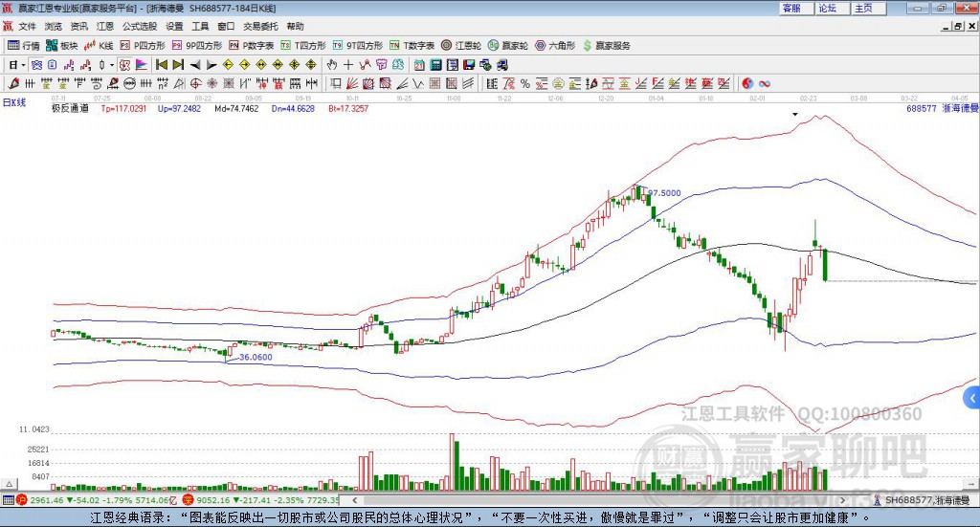980x527 pixels.
Task: Jump to last bar with skip-to-end icon
Action: [178, 65]
